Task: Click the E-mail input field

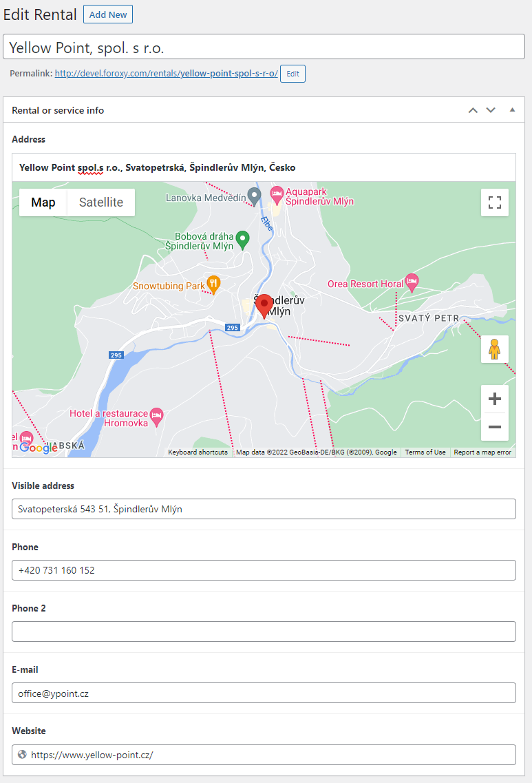Action: (264, 693)
